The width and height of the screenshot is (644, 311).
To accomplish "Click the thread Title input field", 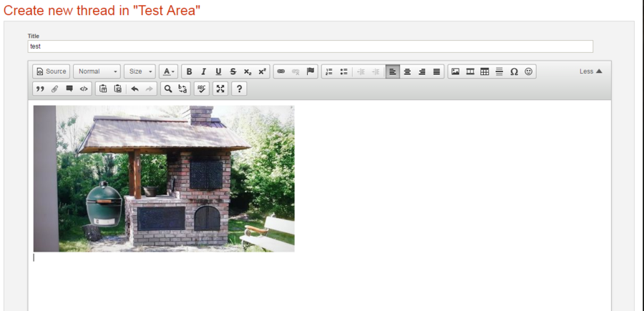I will pyautogui.click(x=310, y=46).
